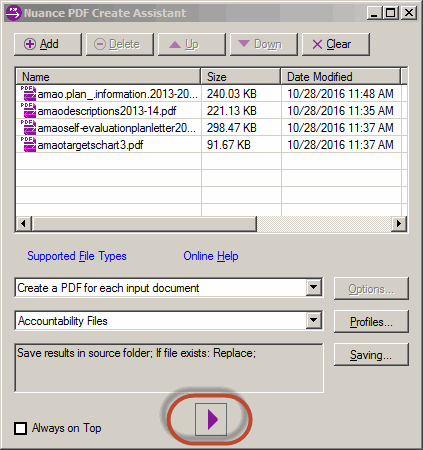Click date 10/28/2016 11:48 AM
This screenshot has width=423, height=450.
pyautogui.click(x=340, y=94)
